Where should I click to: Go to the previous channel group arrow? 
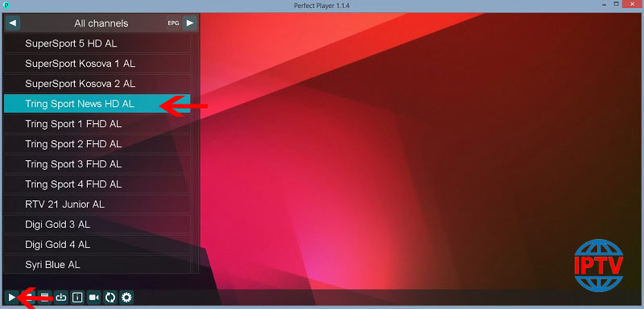click(12, 23)
